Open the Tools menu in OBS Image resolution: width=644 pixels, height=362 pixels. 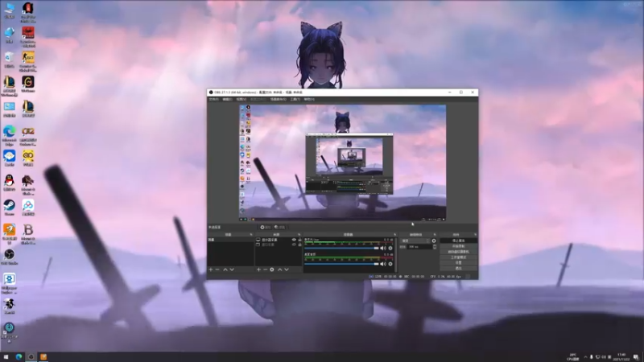point(295,99)
